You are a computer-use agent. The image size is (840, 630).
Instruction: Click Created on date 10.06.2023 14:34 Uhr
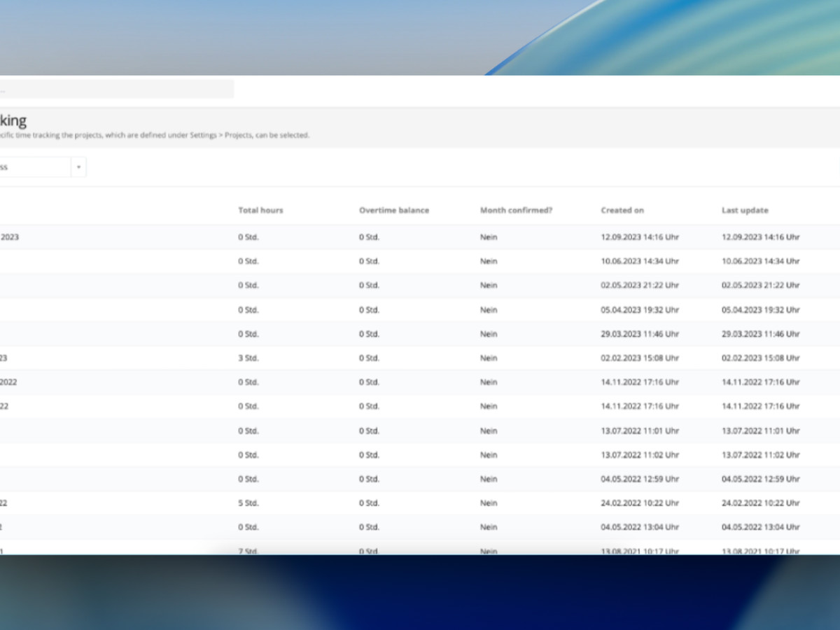(640, 261)
